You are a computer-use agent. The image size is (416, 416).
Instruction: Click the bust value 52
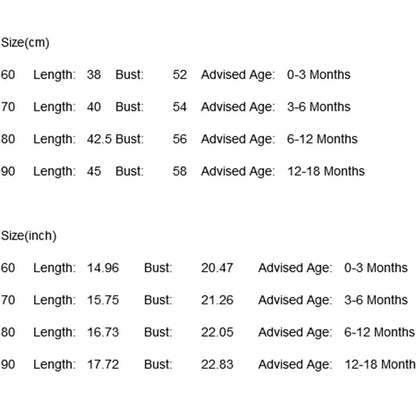click(x=180, y=75)
